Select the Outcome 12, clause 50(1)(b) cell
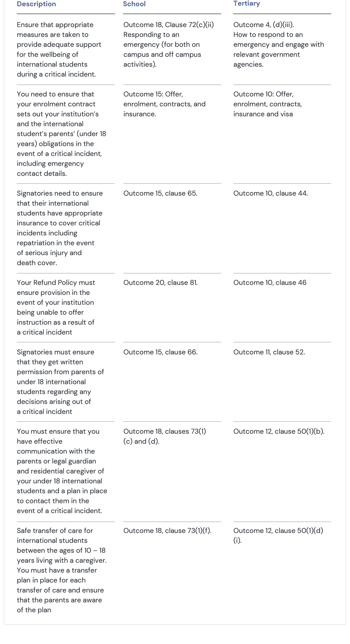This screenshot has width=350, height=644. [279, 431]
